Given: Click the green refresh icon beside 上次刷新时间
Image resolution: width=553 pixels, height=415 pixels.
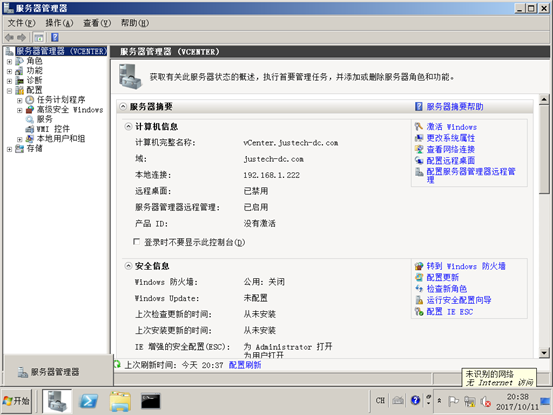Looking at the screenshot, I should point(117,365).
